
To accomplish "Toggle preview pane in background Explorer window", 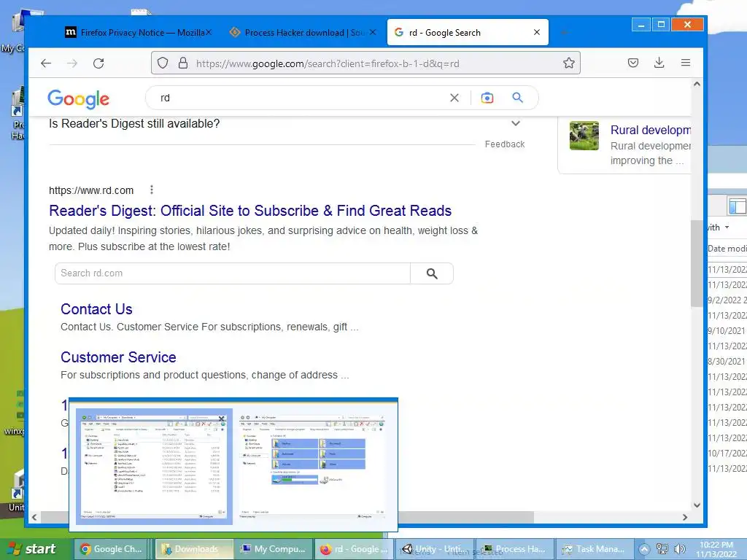I will [737, 206].
